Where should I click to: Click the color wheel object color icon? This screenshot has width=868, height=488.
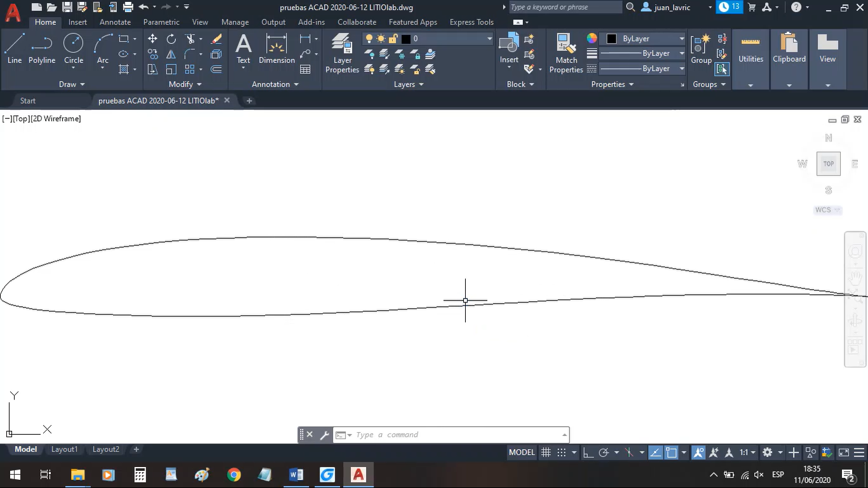592,39
